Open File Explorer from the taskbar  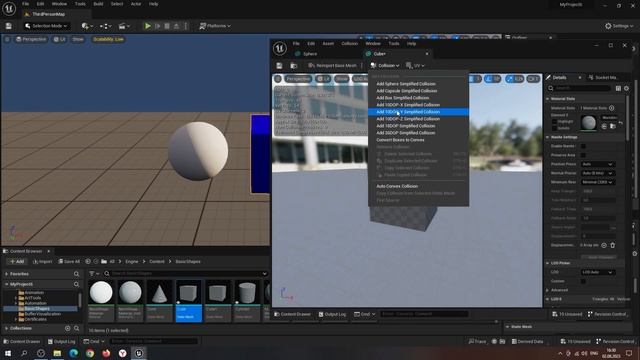pyautogui.click(x=57, y=353)
